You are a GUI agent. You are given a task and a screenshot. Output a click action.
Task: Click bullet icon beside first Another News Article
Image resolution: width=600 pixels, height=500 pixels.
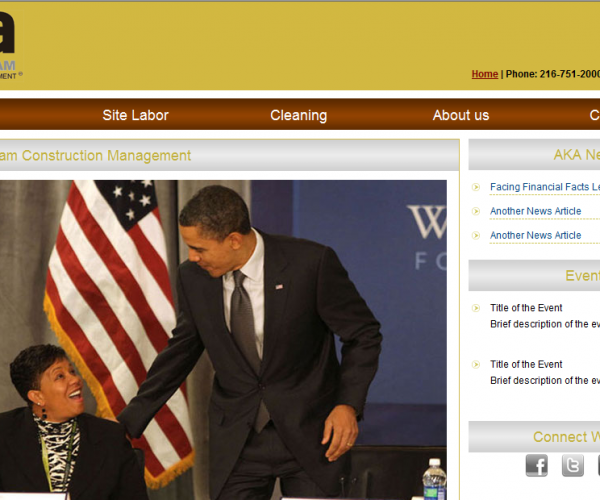tap(476, 211)
